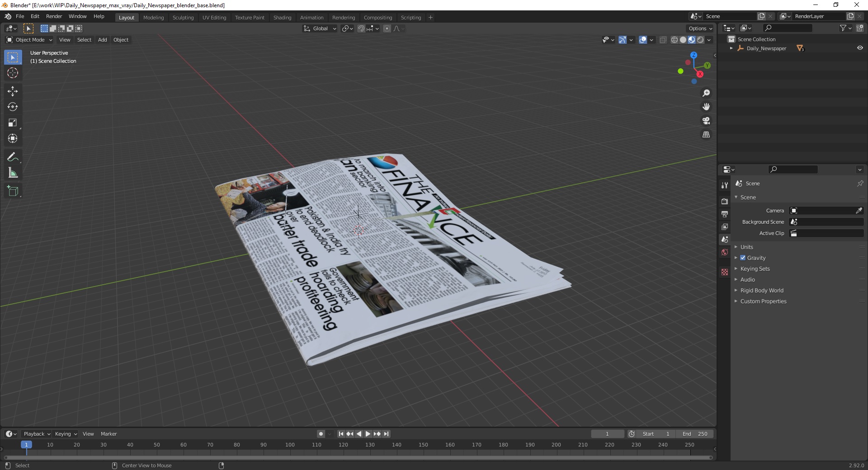
Task: Select the Select Box tool
Action: pos(13,57)
